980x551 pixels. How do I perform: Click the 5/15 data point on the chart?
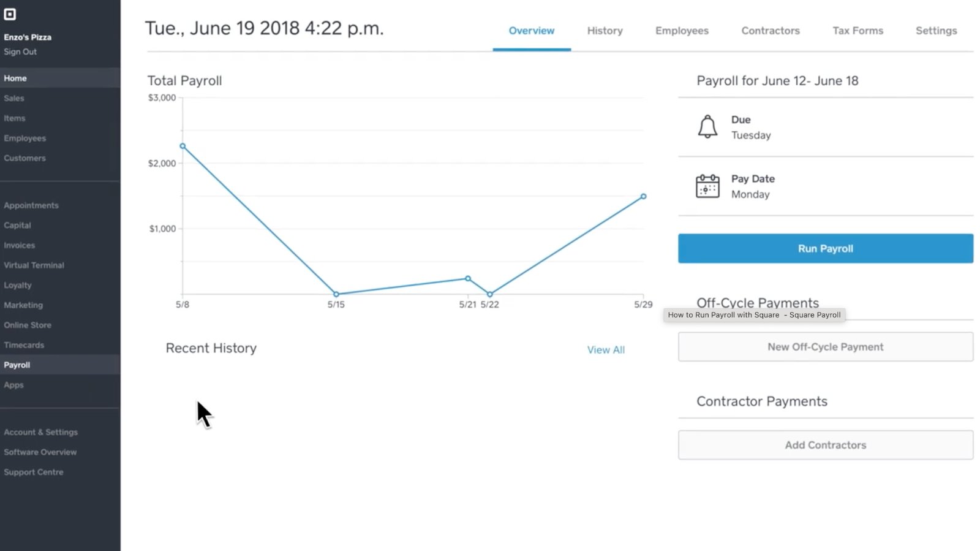336,294
